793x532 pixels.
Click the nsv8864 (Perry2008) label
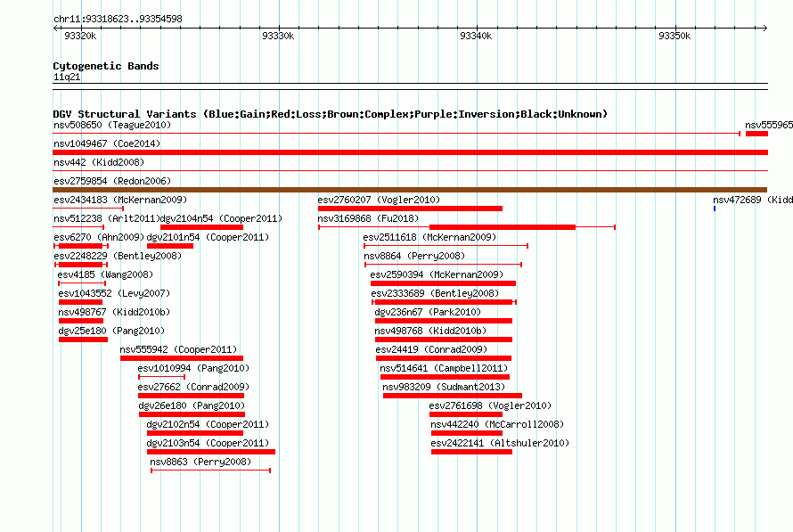tap(414, 256)
